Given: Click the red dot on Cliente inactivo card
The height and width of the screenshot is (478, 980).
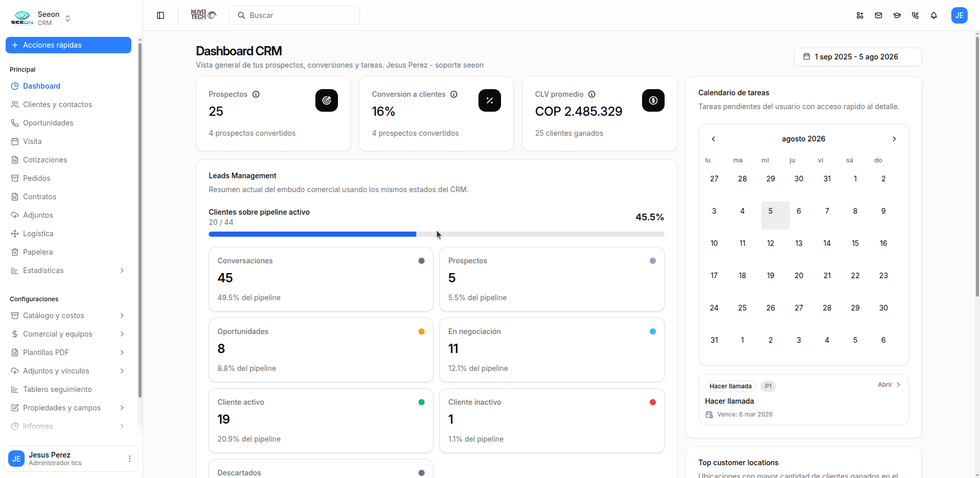Looking at the screenshot, I should pos(653,402).
